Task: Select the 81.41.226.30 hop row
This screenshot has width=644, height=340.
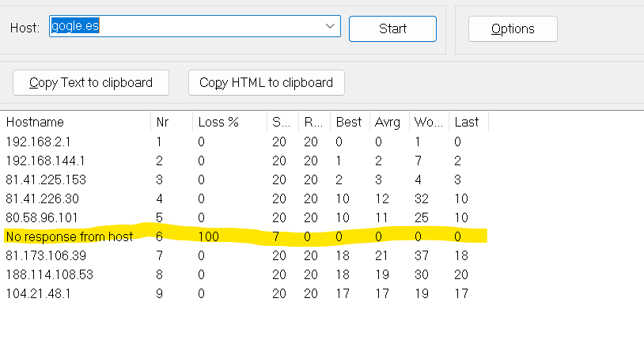Action: pos(43,198)
